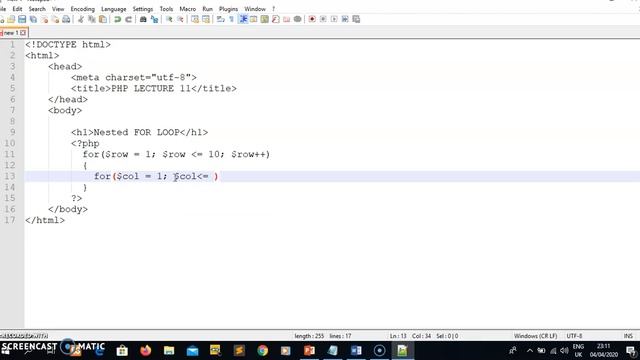Click the '<h1>Nested FOR LOOP</h1>' line
This screenshot has height=360, width=640.
tap(139, 133)
